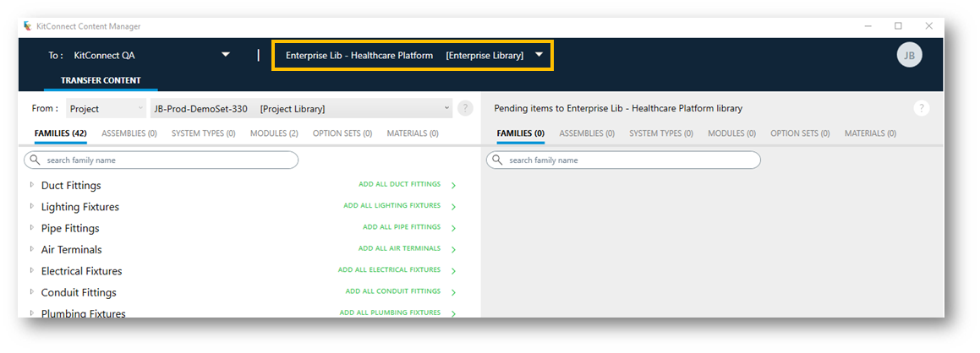The height and width of the screenshot is (353, 980).
Task: Switch to left Assemblies (0) tab
Action: (129, 133)
